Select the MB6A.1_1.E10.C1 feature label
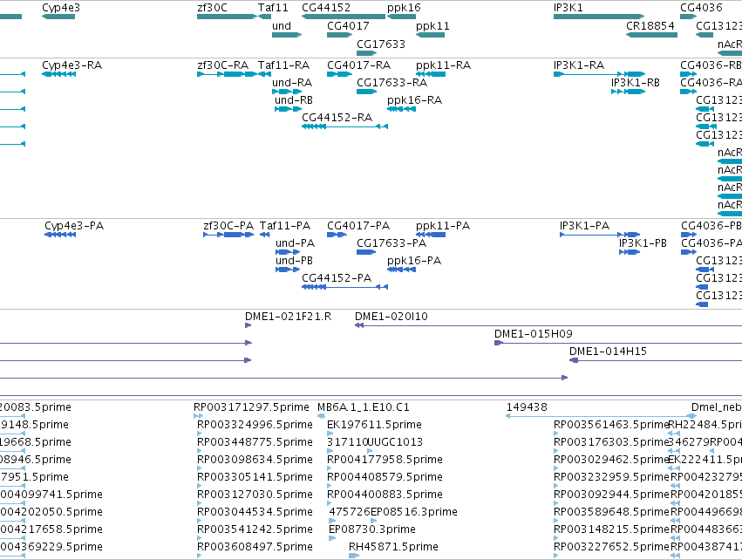This screenshot has width=742, height=560. click(364, 407)
